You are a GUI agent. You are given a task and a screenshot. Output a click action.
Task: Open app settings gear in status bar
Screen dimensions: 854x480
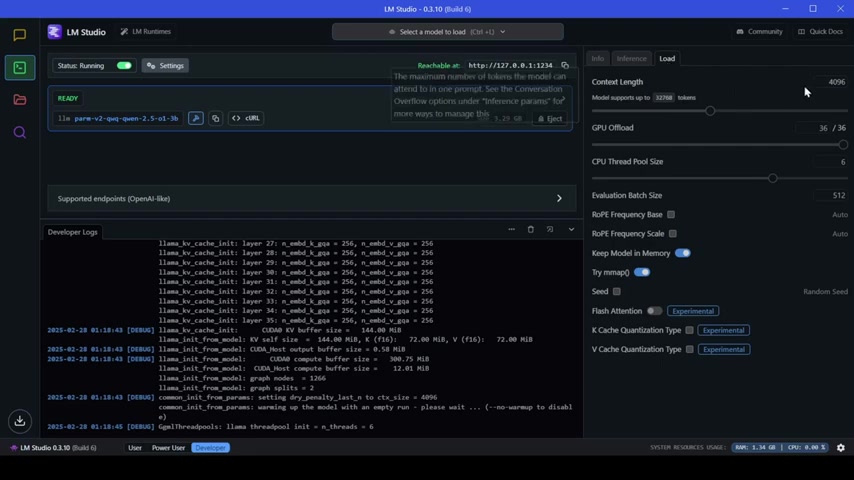pyautogui.click(x=841, y=448)
